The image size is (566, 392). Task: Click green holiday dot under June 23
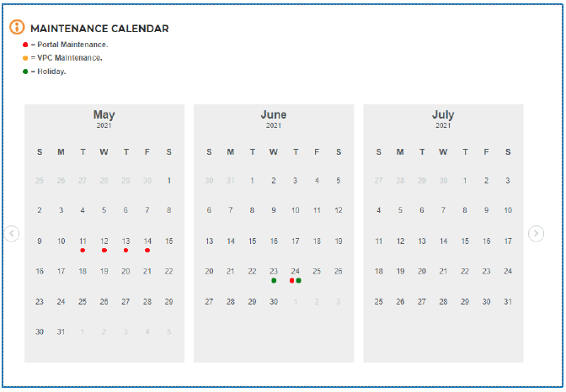coord(274,280)
